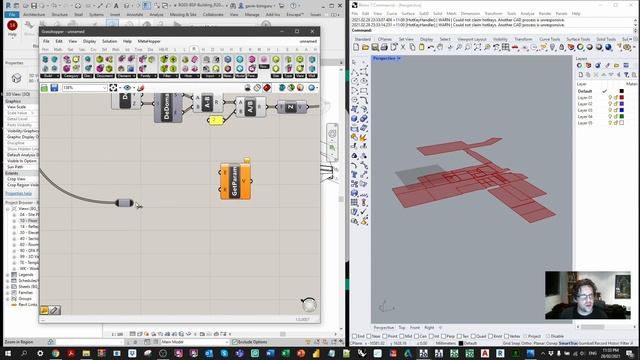640x360 pixels.
Task: Open Windows Start menu
Action: tap(7, 353)
